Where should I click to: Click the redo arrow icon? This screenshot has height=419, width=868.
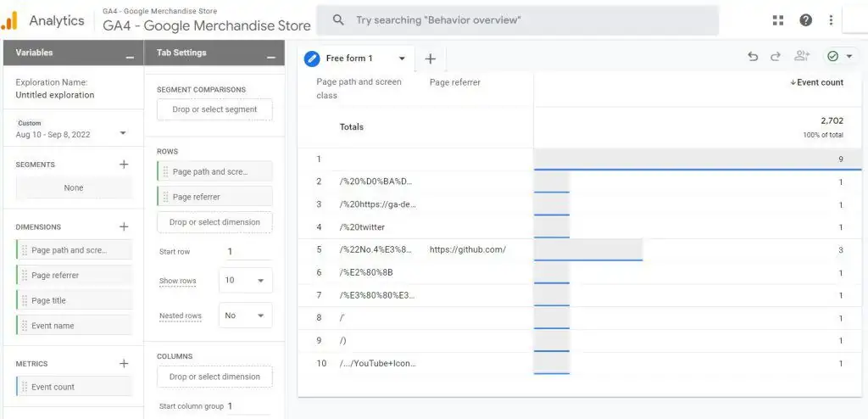(775, 57)
